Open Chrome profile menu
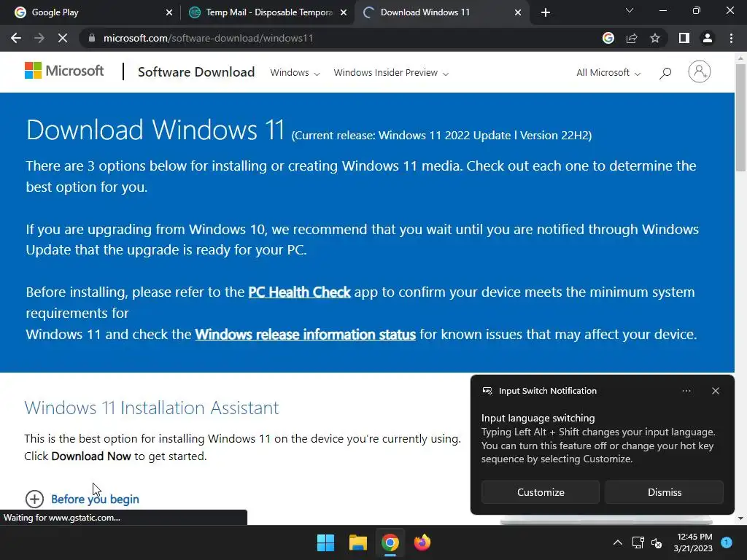 tap(708, 38)
